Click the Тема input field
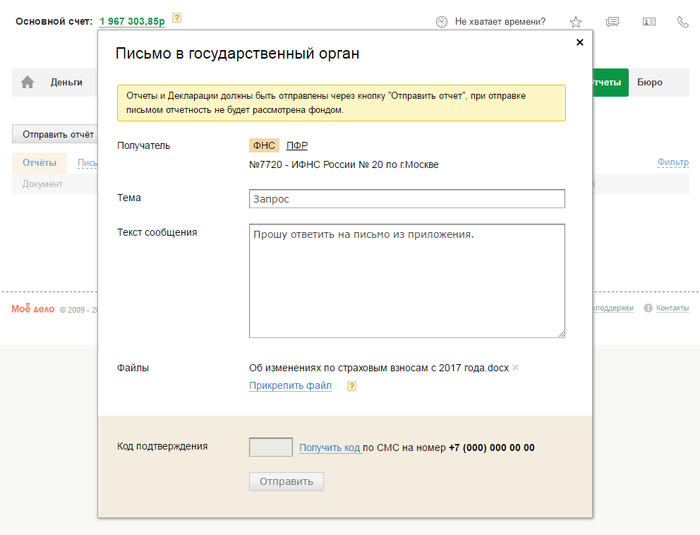The width and height of the screenshot is (700, 535). (406, 199)
